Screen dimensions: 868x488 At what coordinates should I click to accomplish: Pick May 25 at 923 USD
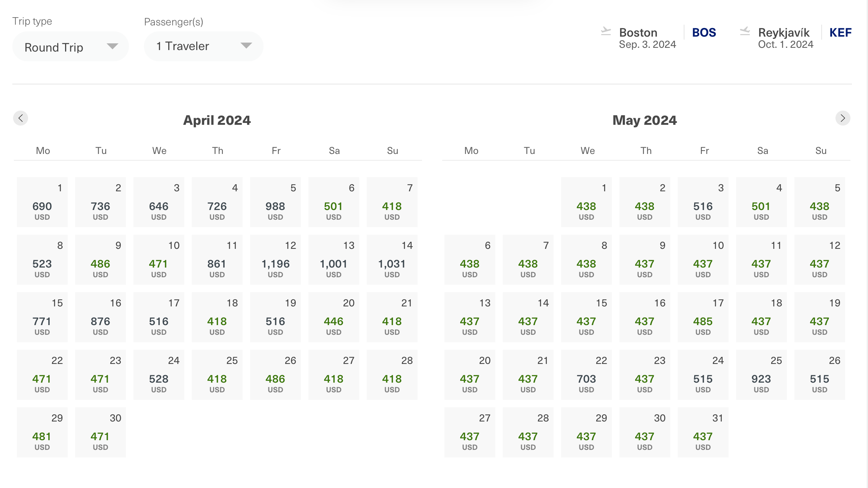click(761, 375)
